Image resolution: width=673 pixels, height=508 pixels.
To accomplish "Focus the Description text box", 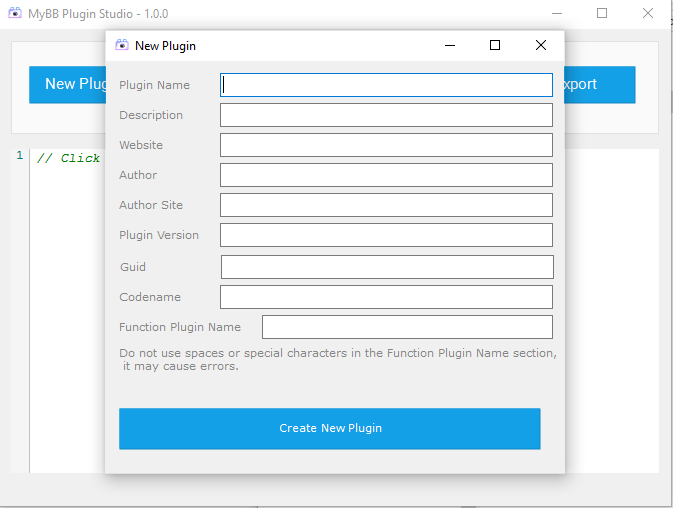I will pyautogui.click(x=386, y=115).
